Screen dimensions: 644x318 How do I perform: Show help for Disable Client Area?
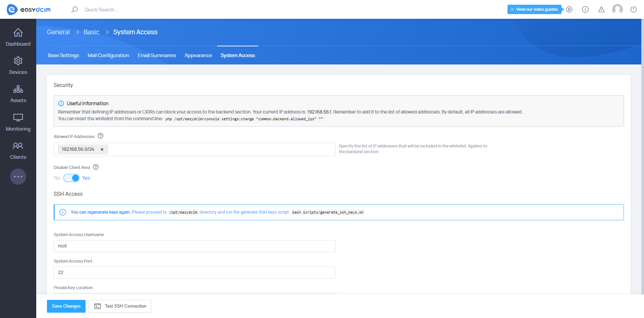(96, 167)
